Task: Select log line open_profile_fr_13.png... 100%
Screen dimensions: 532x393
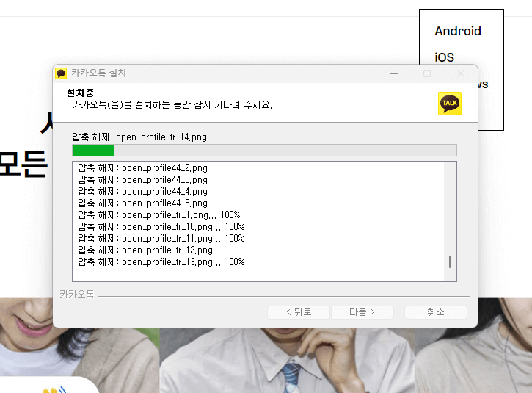Action: point(161,262)
